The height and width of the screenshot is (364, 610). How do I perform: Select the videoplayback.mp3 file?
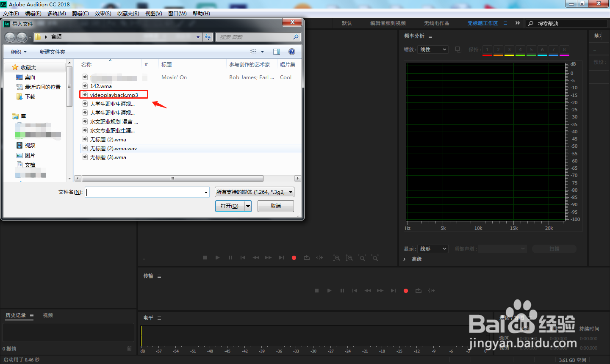pyautogui.click(x=114, y=95)
